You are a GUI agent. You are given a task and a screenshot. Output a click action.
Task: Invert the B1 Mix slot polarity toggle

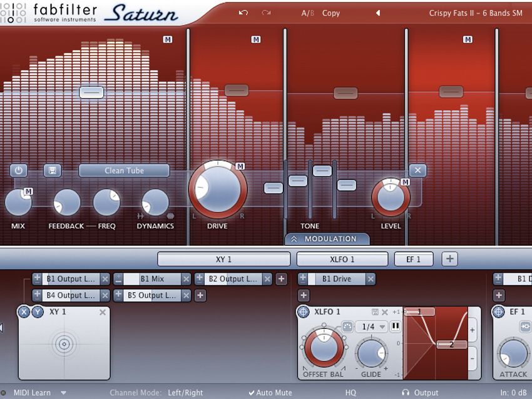point(118,279)
